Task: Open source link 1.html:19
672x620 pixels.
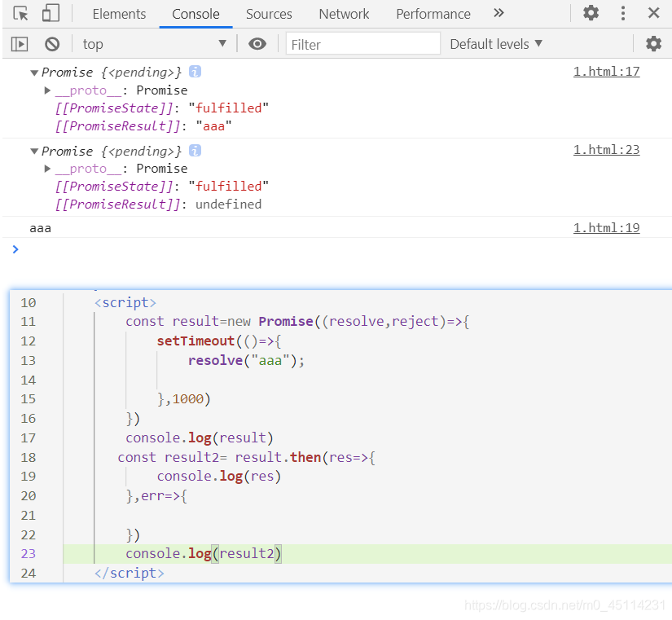Action: [x=606, y=227]
